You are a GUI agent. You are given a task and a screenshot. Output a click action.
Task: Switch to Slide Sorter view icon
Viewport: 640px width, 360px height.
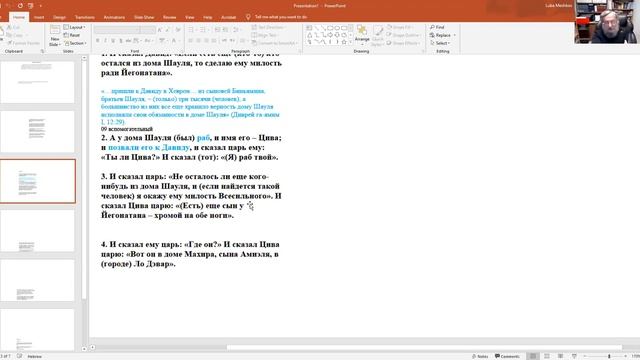(x=547, y=356)
